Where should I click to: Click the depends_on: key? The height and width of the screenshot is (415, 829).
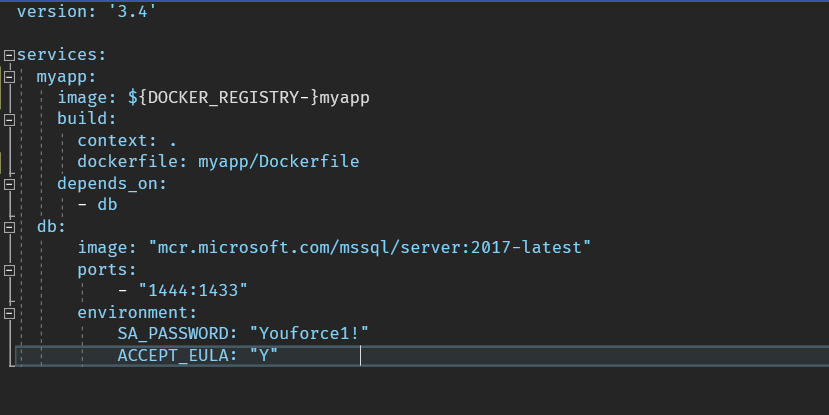tap(112, 183)
